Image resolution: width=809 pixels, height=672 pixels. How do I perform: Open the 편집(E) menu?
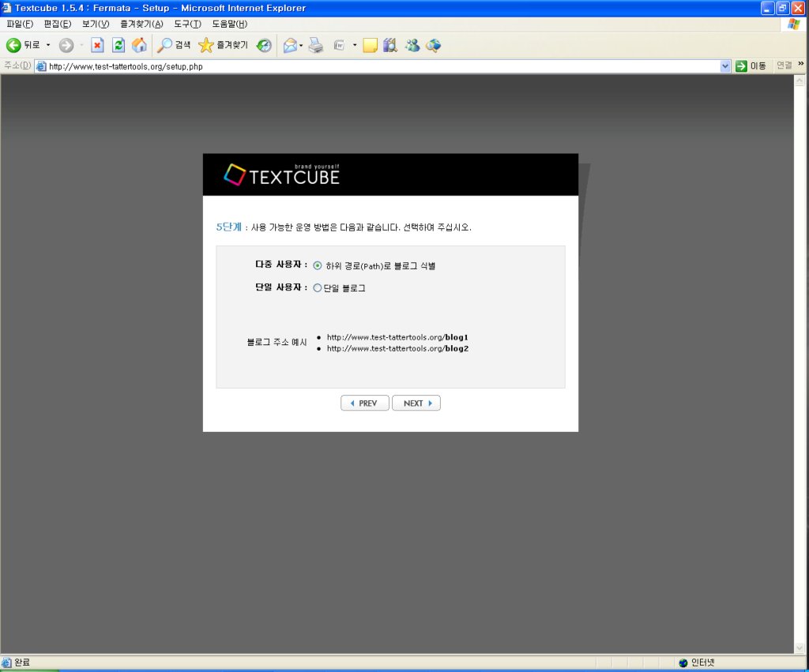[x=57, y=24]
